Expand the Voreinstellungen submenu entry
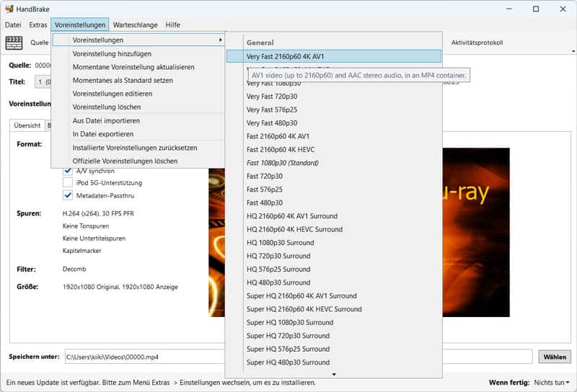Screen dimensions: 577x392 (138, 40)
